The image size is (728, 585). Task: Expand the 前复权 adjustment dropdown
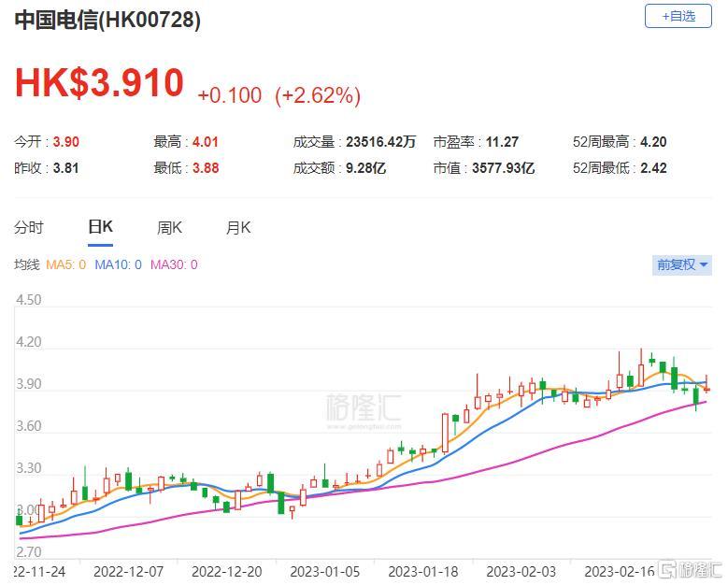point(681,264)
